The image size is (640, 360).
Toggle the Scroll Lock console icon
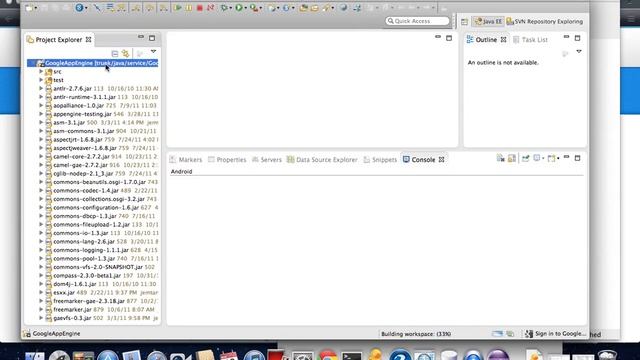(511, 158)
